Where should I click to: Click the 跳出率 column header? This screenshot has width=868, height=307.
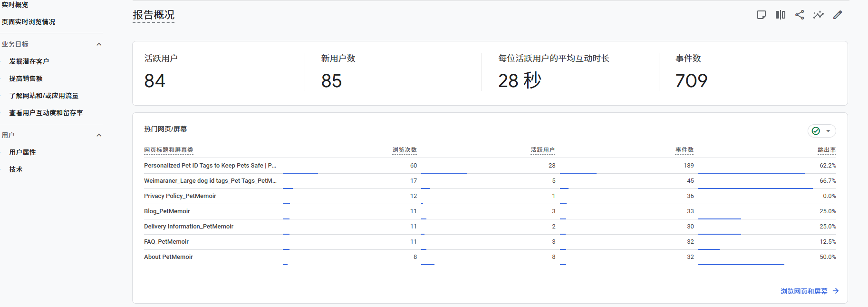(827, 150)
